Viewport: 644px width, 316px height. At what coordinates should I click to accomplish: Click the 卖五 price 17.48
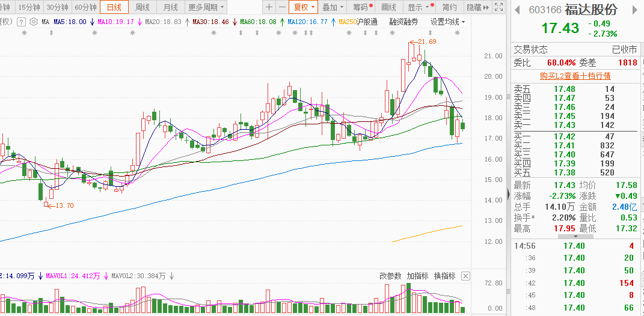coord(564,89)
